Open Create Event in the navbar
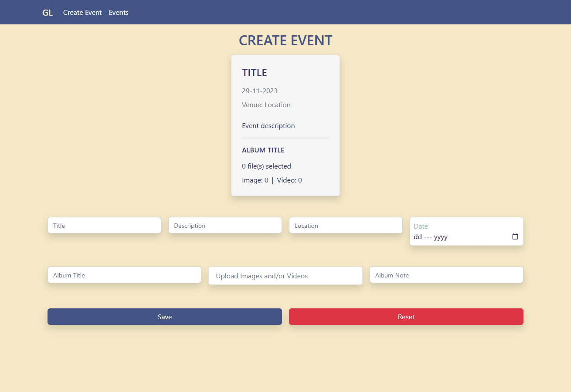Viewport: 571px width, 392px height. [x=82, y=13]
